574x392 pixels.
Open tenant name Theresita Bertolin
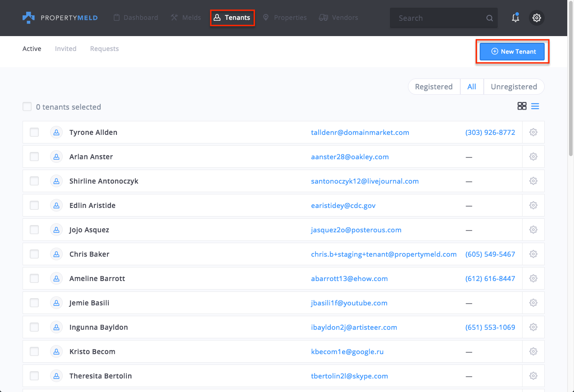coord(101,376)
